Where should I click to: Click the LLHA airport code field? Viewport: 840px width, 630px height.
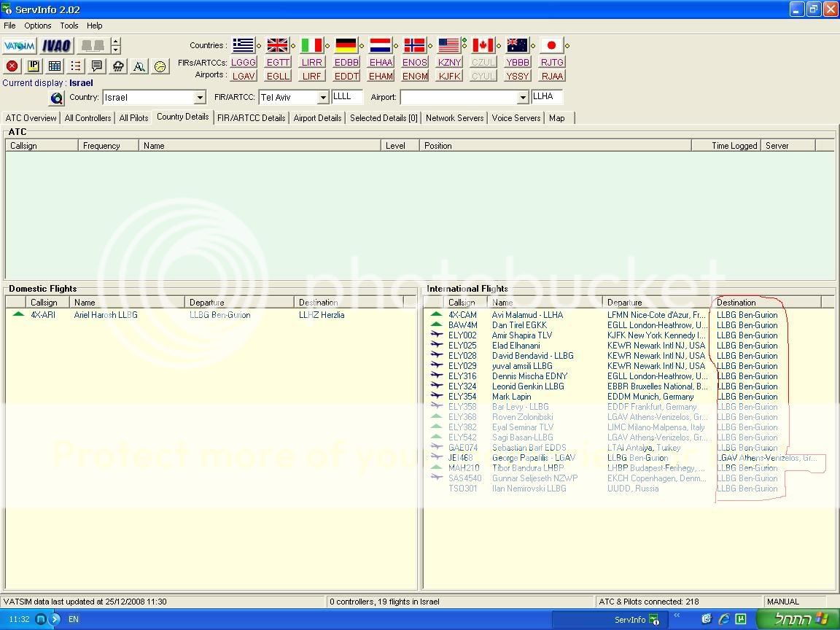coord(547,97)
